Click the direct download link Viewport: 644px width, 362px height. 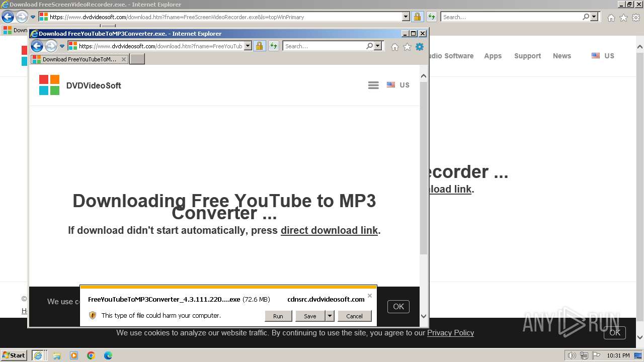click(329, 230)
